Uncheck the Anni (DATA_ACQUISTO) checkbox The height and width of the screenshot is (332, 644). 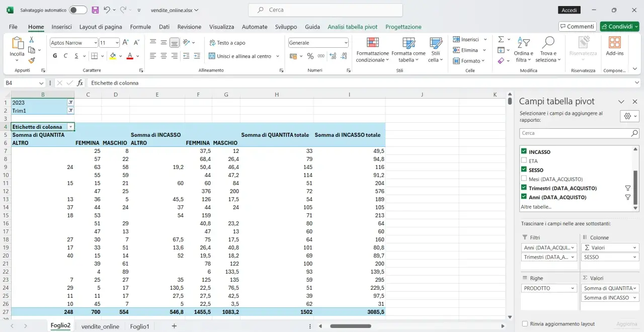[x=524, y=197]
